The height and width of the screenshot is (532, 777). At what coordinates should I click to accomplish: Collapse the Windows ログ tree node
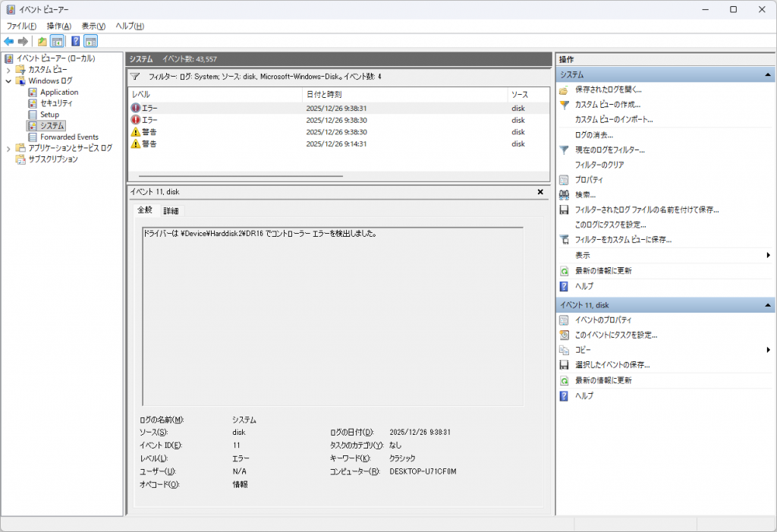9,81
